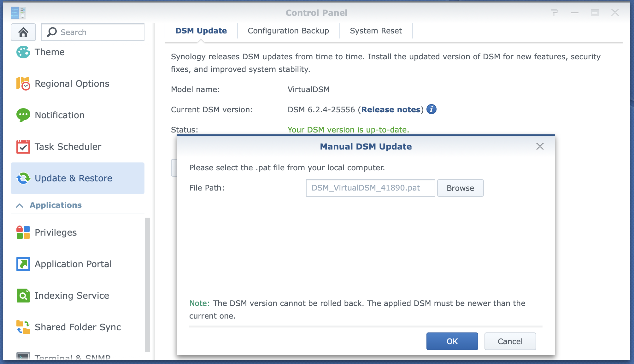Click the Update & Restore arrows icon

(23, 178)
